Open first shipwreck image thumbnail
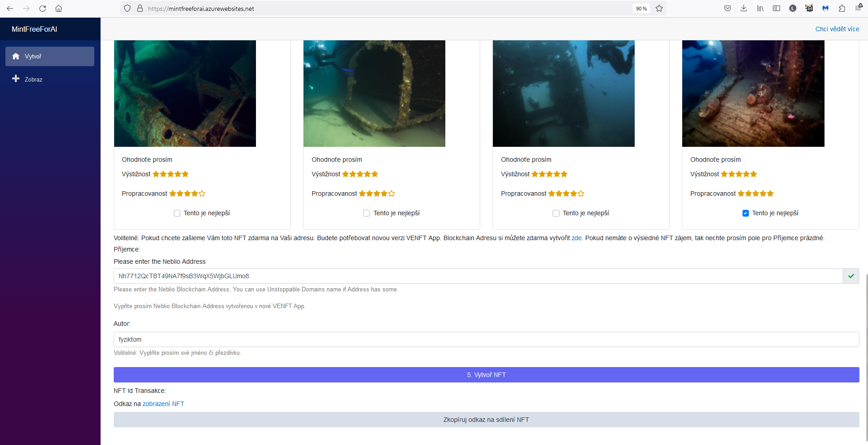The width and height of the screenshot is (868, 445). tap(185, 93)
